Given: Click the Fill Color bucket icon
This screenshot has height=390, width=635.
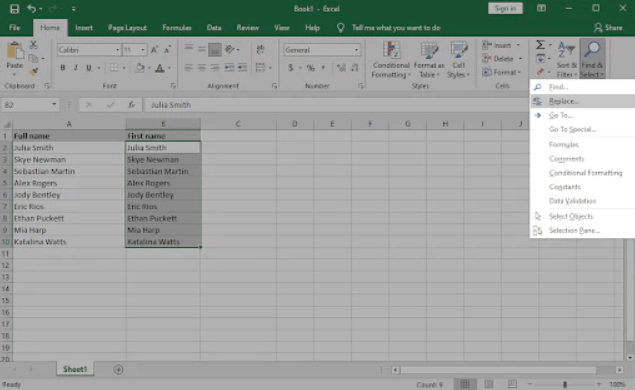Looking at the screenshot, I should [140, 68].
